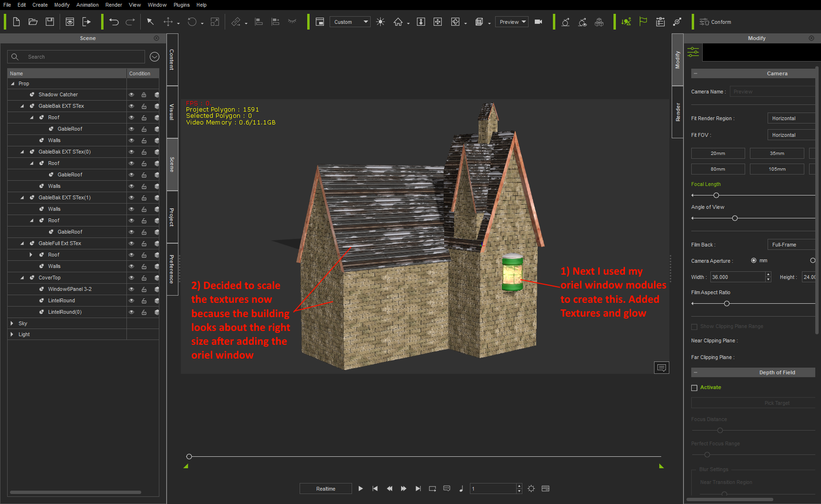
Task: Play the animation
Action: [x=361, y=489]
